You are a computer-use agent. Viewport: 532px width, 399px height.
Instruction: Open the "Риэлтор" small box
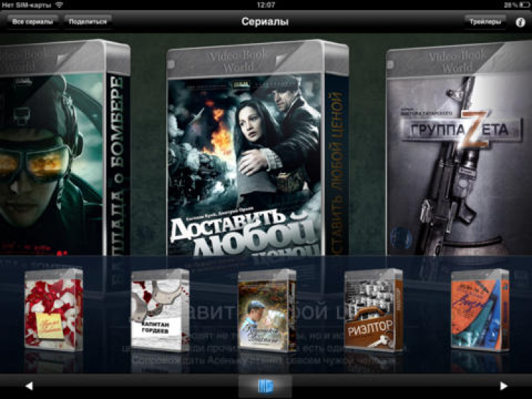374,309
